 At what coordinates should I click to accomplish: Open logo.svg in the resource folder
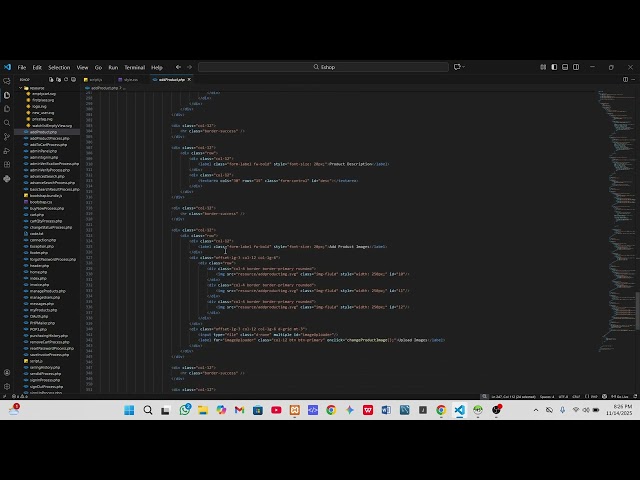pyautogui.click(x=39, y=107)
